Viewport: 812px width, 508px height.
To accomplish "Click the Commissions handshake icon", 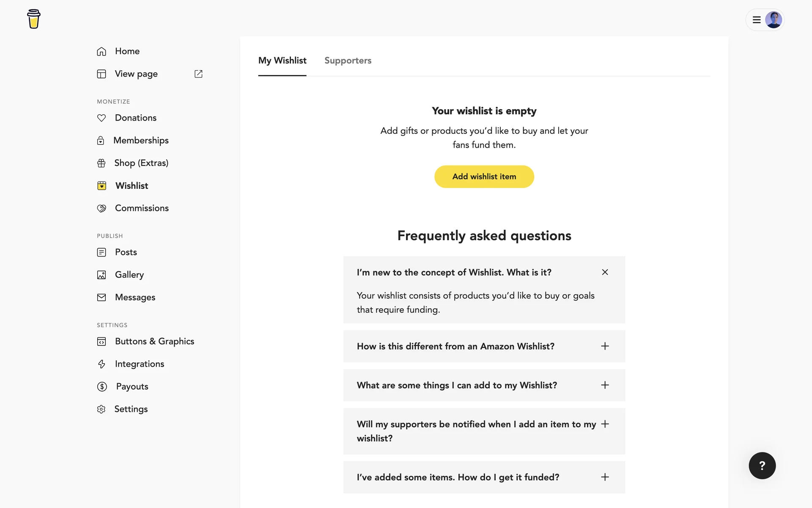I will coord(101,208).
